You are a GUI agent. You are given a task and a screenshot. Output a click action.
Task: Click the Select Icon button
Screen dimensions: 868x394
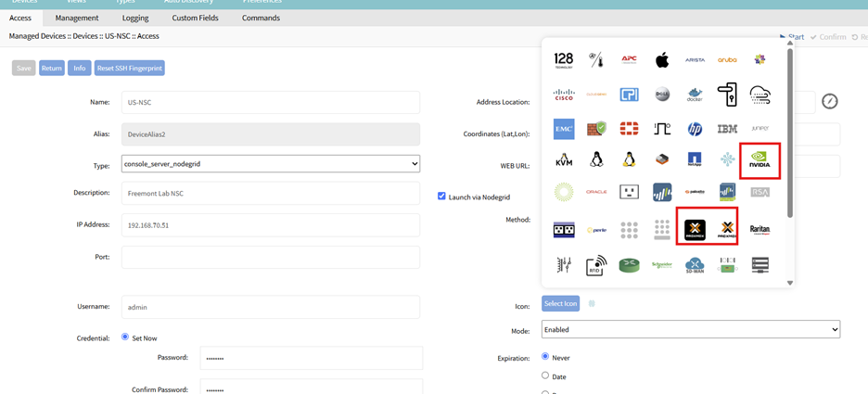coord(561,304)
